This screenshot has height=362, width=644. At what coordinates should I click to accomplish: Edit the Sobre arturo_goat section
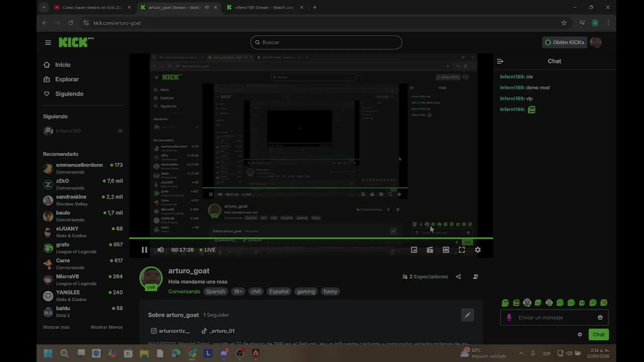click(467, 315)
